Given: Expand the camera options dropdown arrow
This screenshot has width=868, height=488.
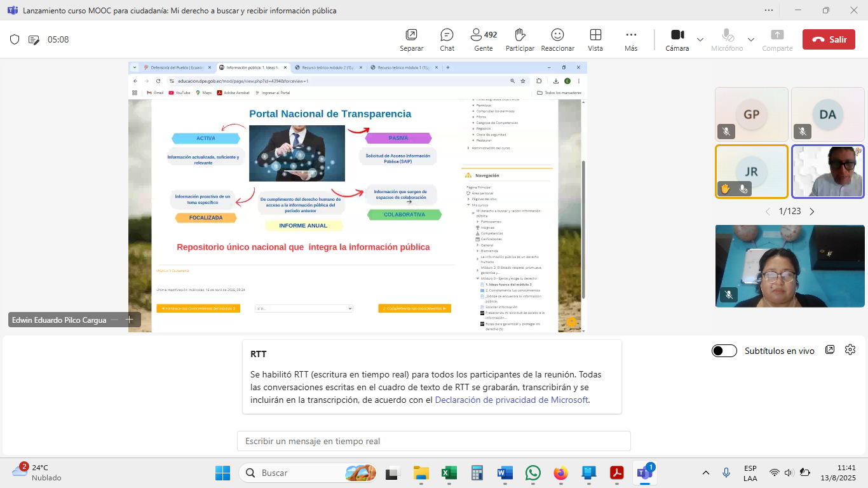Looking at the screenshot, I should click(700, 39).
